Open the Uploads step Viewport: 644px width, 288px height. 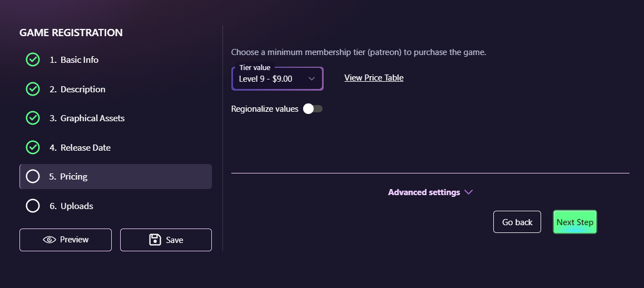[x=77, y=206]
